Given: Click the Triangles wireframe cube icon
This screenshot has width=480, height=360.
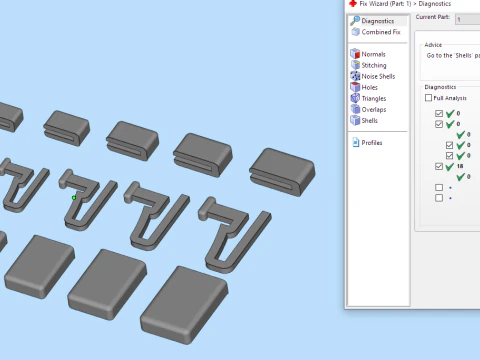Looking at the screenshot, I should pos(355,98).
